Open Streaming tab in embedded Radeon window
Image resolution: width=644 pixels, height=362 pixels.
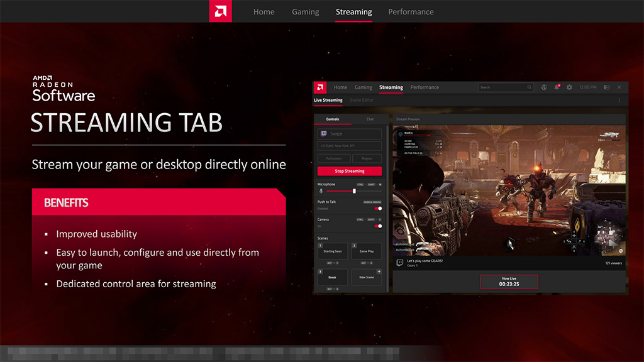tap(391, 87)
